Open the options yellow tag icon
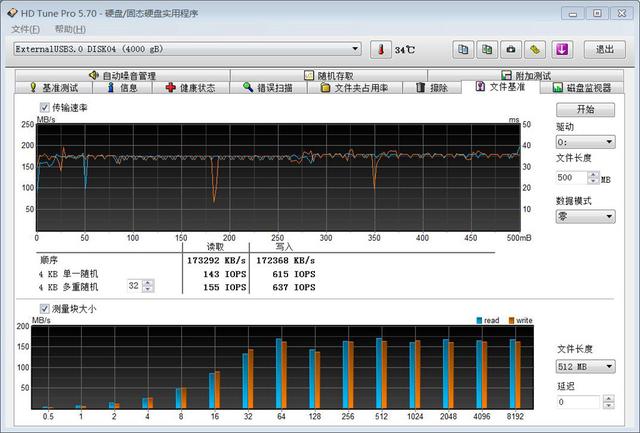 pos(535,50)
